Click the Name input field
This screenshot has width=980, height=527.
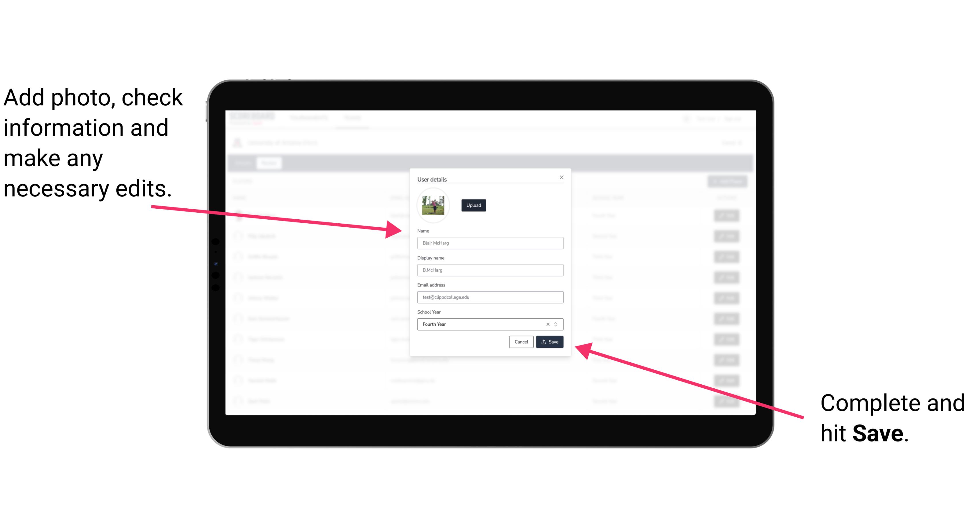(x=489, y=243)
